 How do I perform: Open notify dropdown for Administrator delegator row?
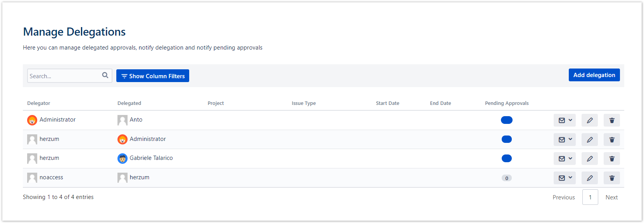[565, 120]
